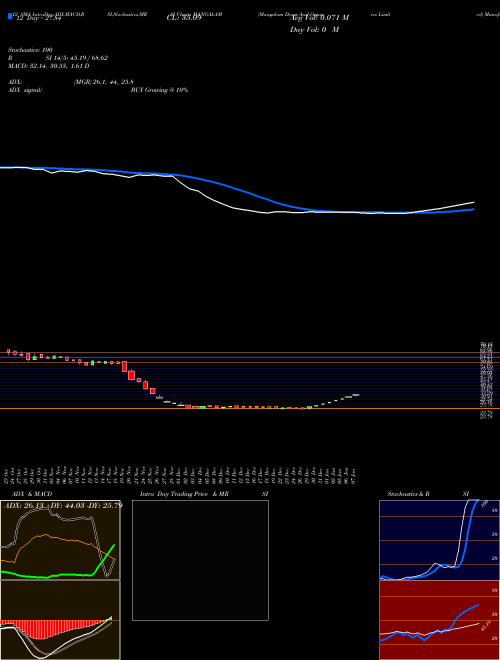Screen dimensions: 500x660
Task: Click the Day Vol: 0 M label
Action: pyautogui.click(x=314, y=30)
